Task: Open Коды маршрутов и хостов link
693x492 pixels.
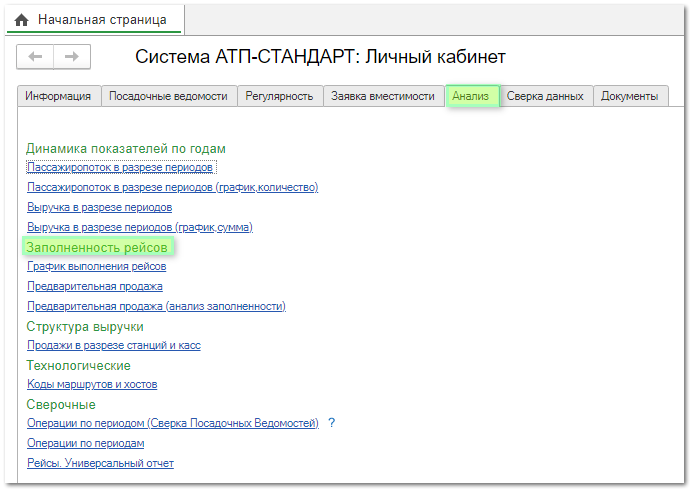Action: click(x=91, y=384)
